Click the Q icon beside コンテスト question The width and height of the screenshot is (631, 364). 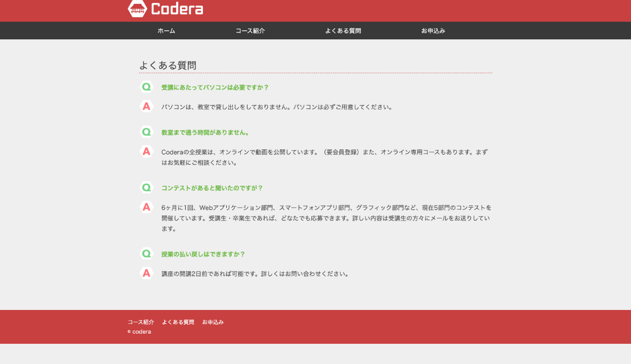(x=146, y=188)
